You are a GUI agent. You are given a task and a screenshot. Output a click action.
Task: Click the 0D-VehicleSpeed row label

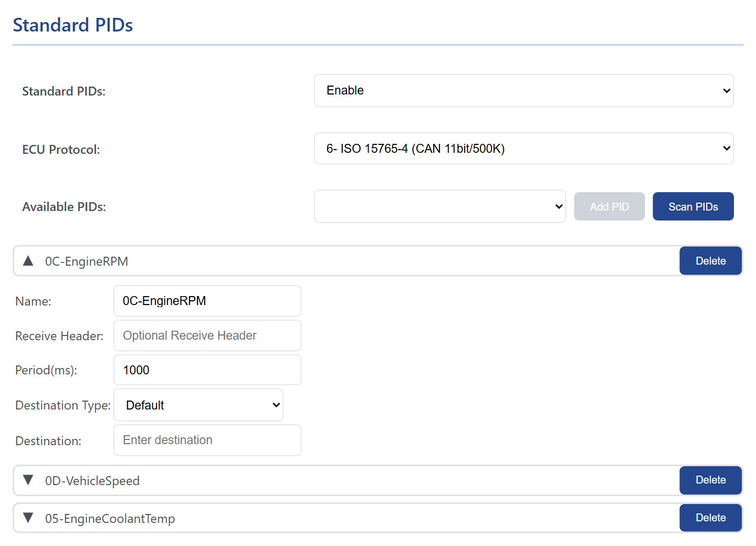tap(92, 481)
